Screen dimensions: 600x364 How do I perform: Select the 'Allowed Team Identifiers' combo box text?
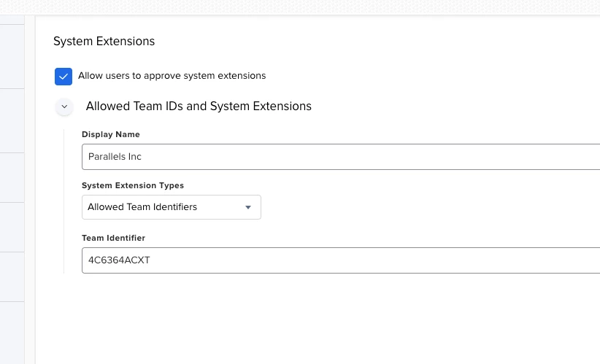(x=142, y=207)
